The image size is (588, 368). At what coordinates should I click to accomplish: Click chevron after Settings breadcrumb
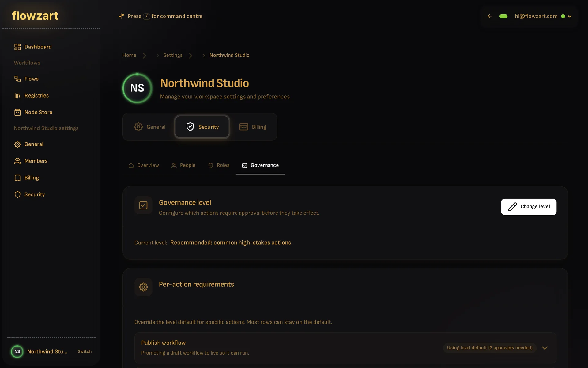tap(191, 56)
